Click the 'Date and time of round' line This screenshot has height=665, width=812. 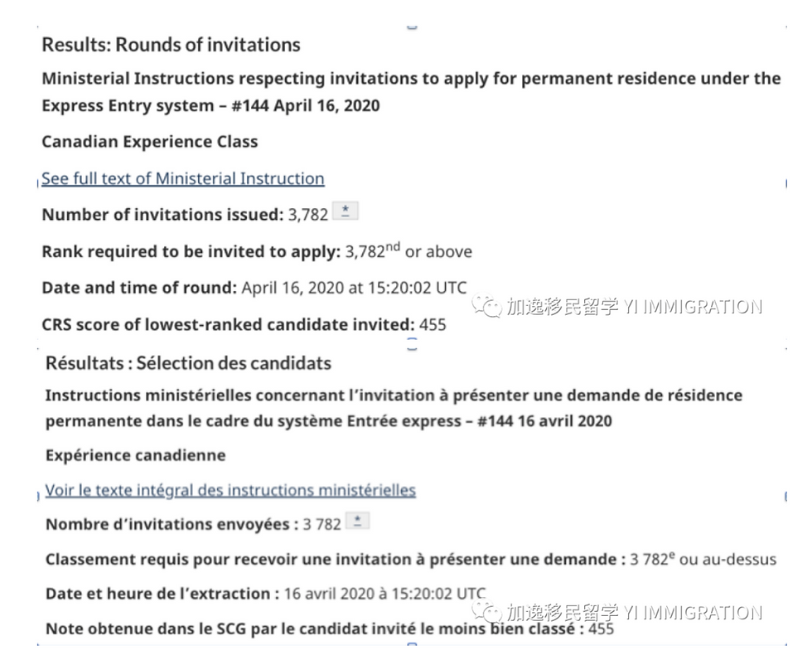(x=254, y=288)
